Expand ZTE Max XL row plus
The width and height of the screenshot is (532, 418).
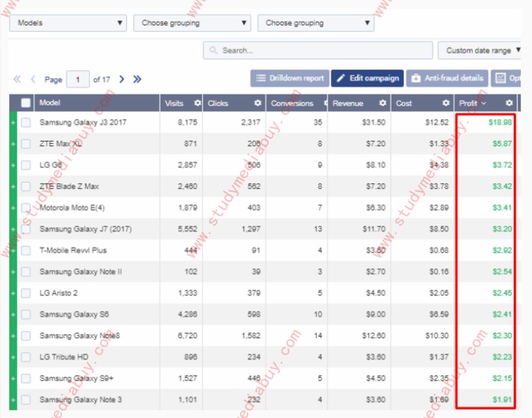[x=13, y=144]
